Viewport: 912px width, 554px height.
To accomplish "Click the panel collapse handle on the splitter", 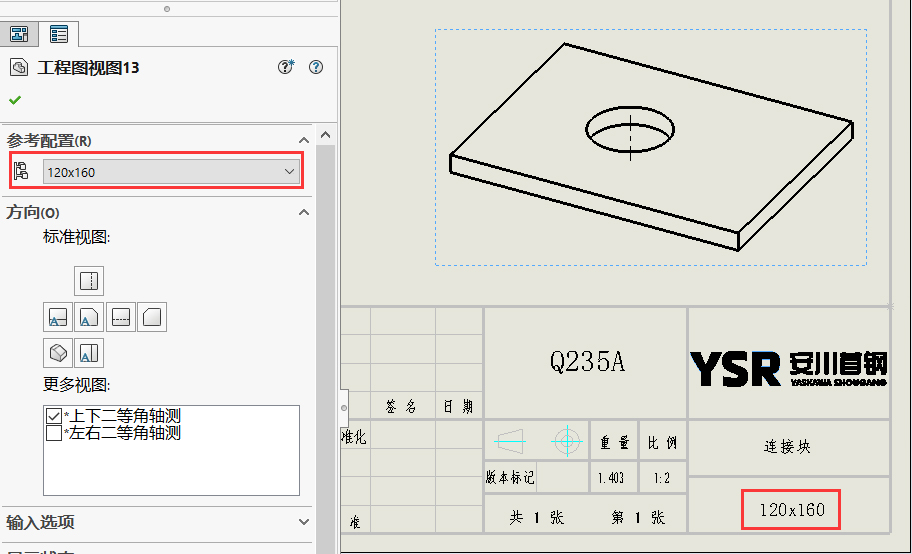I will (344, 408).
